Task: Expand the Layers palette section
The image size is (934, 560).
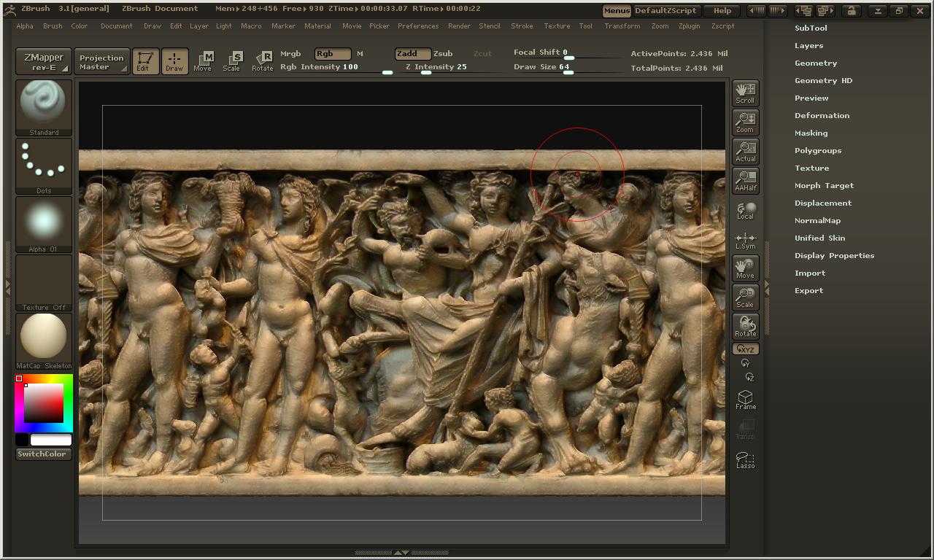Action: pyautogui.click(x=808, y=45)
